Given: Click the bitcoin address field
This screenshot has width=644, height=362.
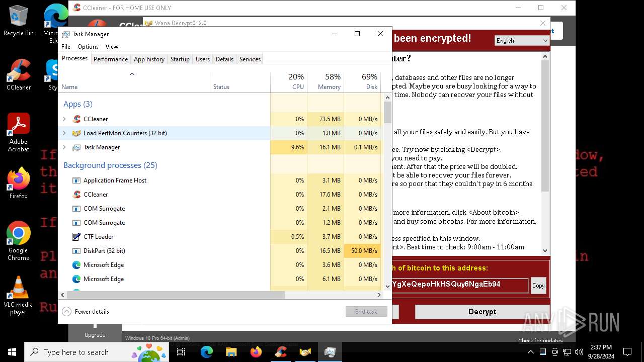Looking at the screenshot, I should [x=459, y=286].
